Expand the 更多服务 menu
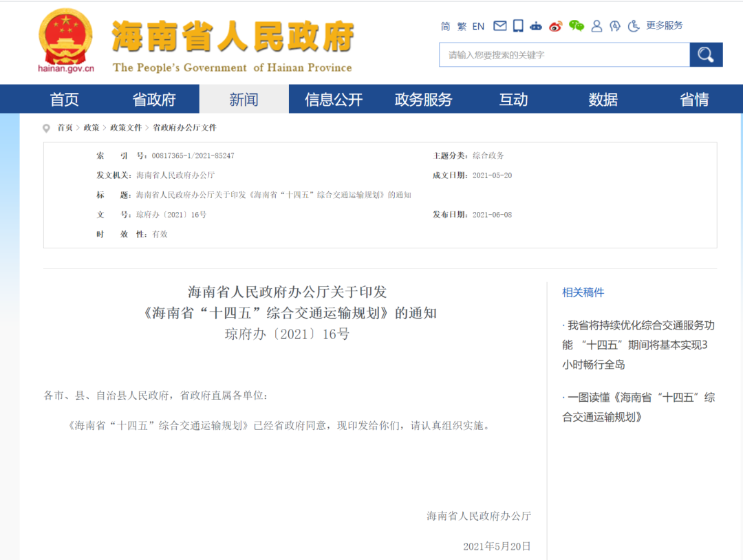Screen dimensions: 743x560 665,25
